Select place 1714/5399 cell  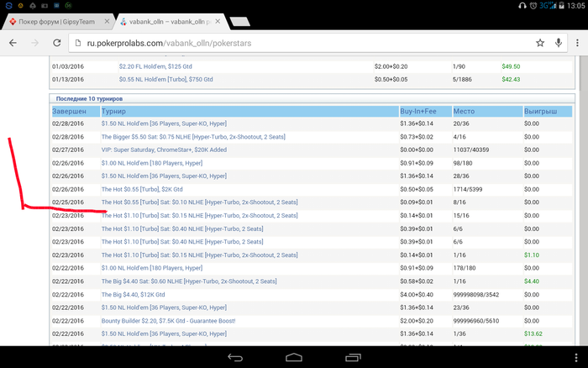point(468,189)
